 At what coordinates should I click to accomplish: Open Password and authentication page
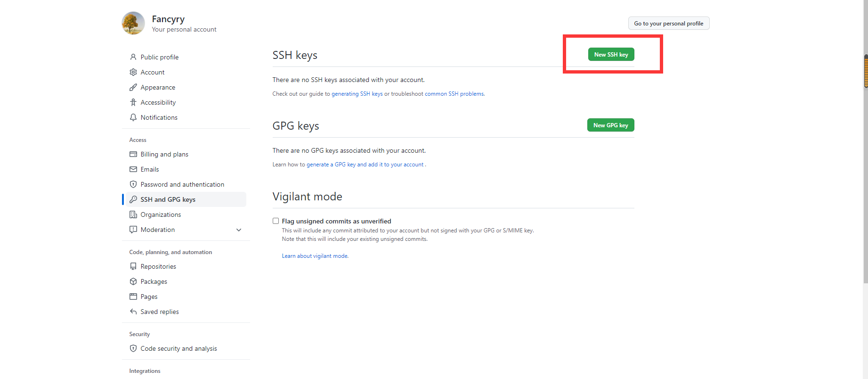(x=186, y=184)
